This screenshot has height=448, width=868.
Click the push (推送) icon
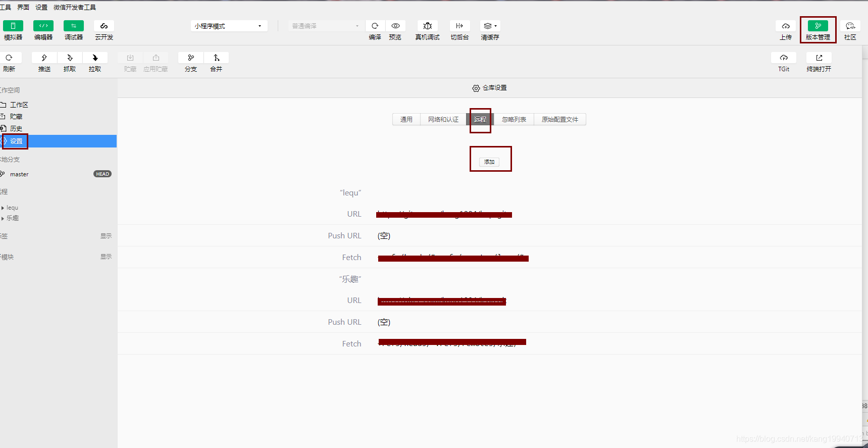44,58
